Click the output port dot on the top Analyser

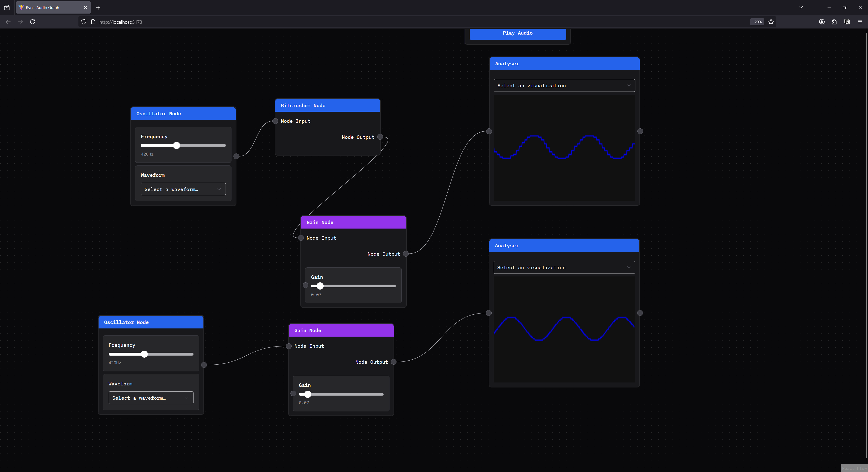(640, 131)
